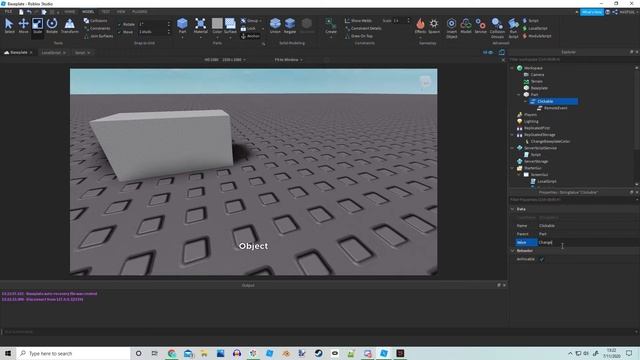This screenshot has height=360, width=640.
Task: Activate the Scale tool
Action: click(x=37, y=26)
